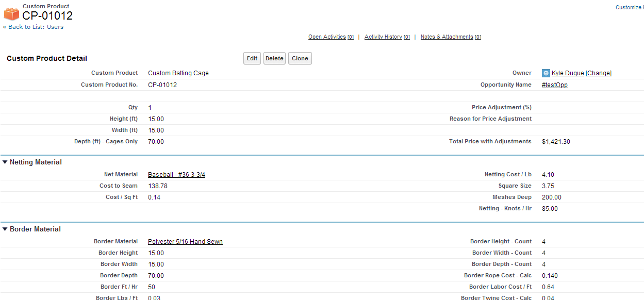Open the #testOpp opportunity
This screenshot has width=644, height=300.
[555, 85]
